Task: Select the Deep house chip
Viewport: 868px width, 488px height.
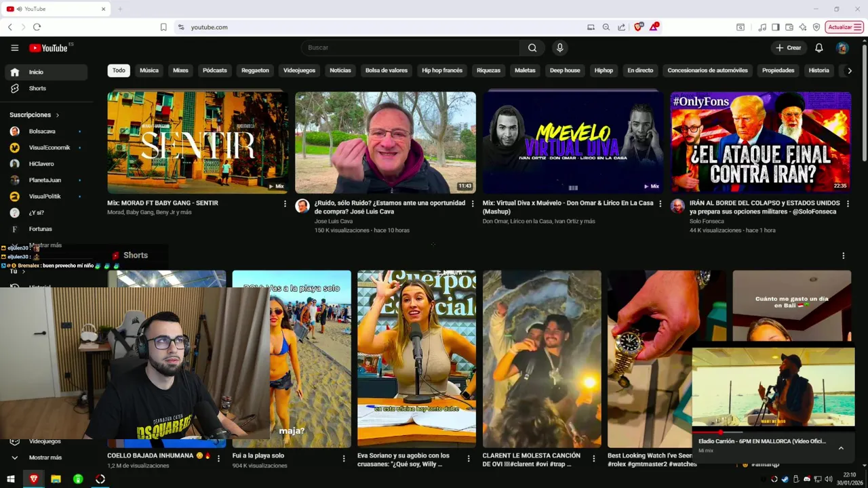Action: tap(565, 70)
